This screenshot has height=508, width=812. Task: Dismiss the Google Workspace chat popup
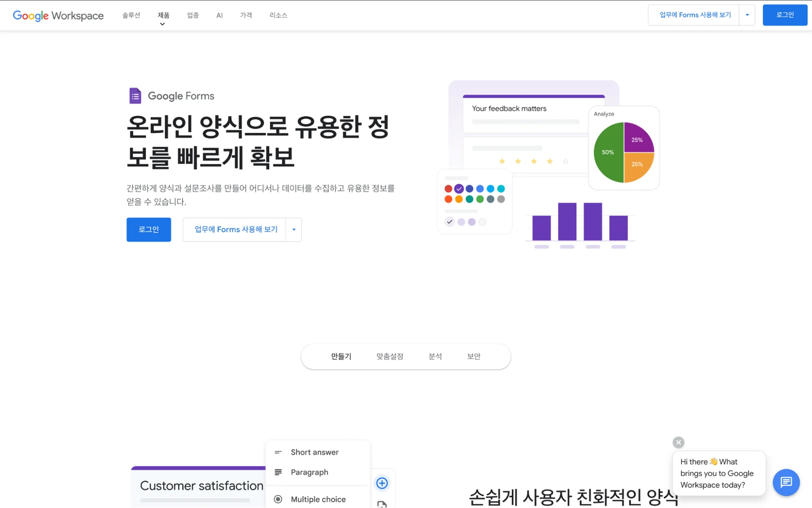pos(678,442)
